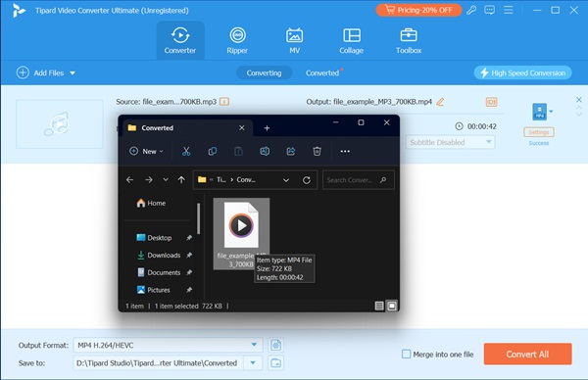The width and height of the screenshot is (588, 380).
Task: Go back in Explorer
Action: [129, 180]
